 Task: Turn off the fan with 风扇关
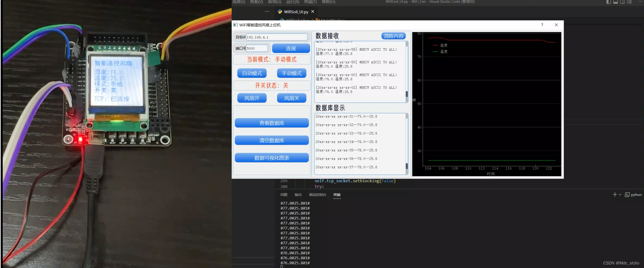coord(292,98)
